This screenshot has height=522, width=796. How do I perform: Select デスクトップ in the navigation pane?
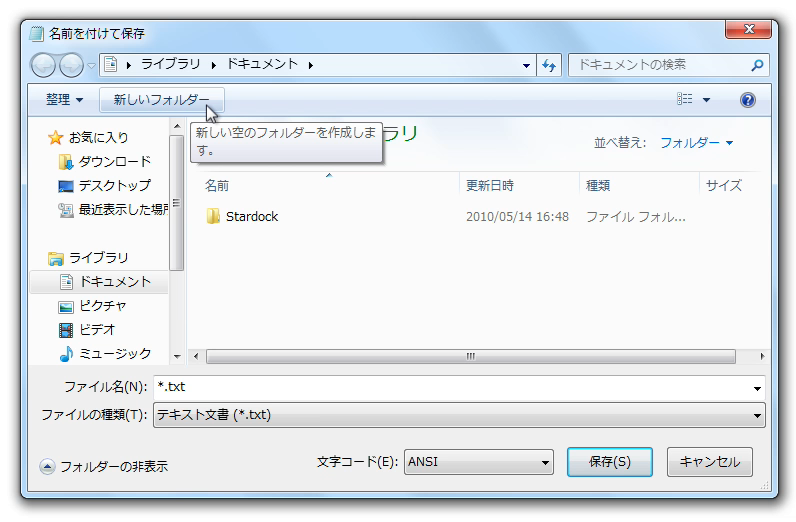click(x=114, y=185)
